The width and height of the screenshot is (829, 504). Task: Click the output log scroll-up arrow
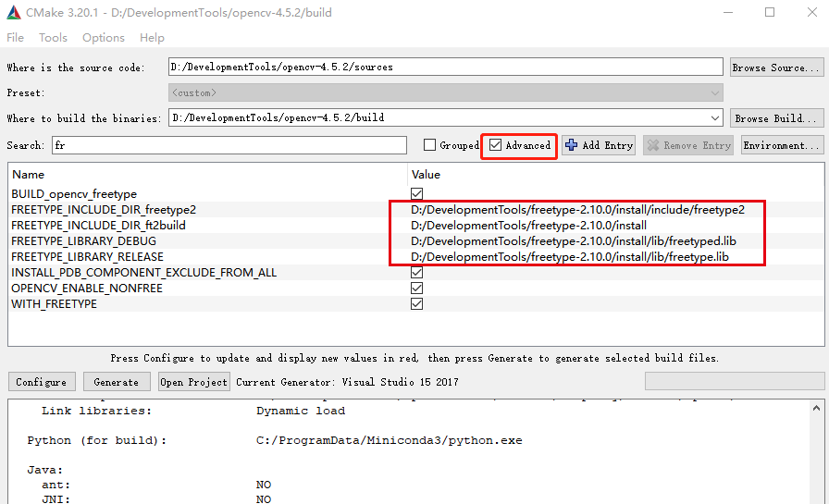pos(816,408)
